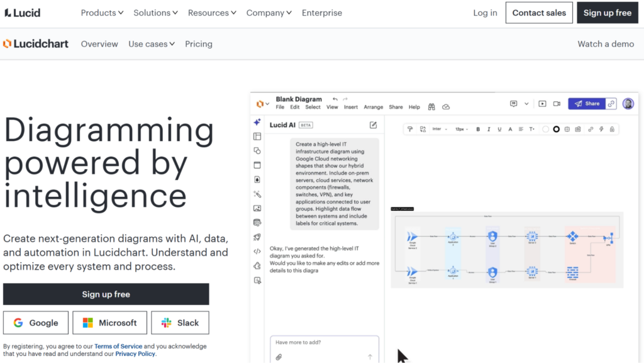Sign up with Microsoft button
Image resolution: width=644 pixels, height=363 pixels.
(109, 323)
